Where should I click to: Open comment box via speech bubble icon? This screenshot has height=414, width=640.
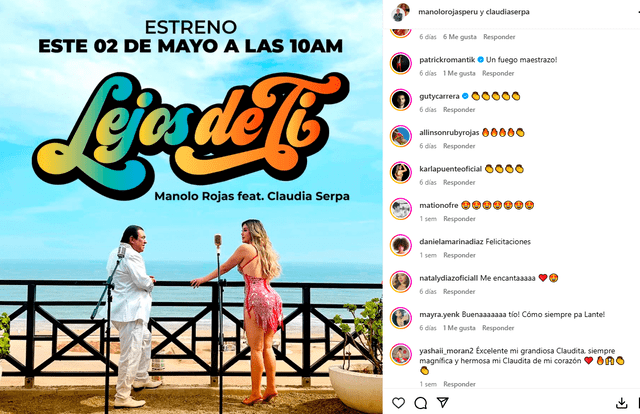click(420, 403)
